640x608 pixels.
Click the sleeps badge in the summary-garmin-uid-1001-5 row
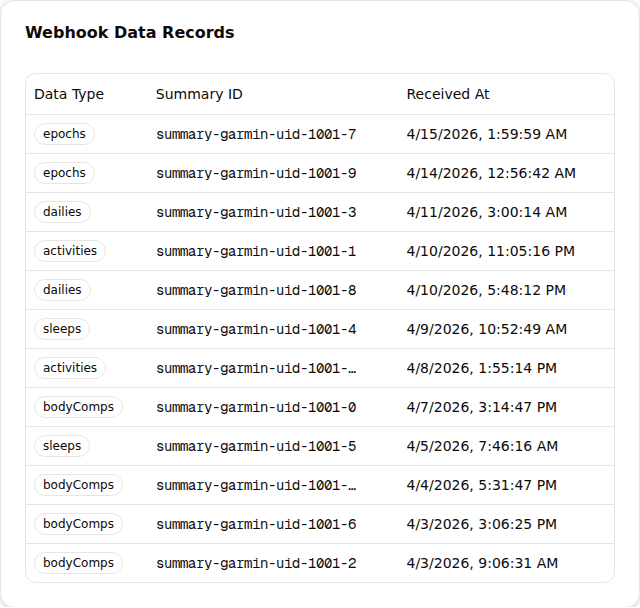[x=62, y=446]
